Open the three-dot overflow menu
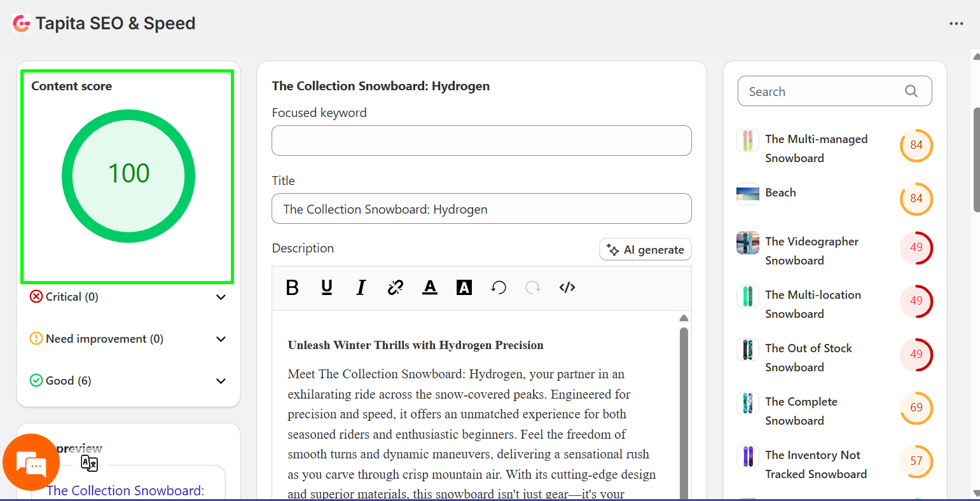 click(x=956, y=24)
